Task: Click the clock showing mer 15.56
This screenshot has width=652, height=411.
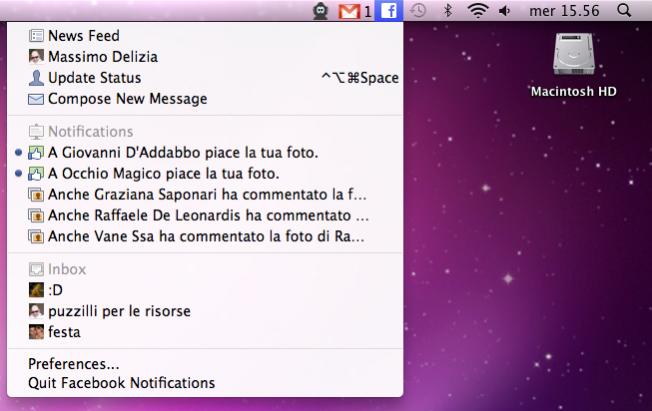Action: 564,11
